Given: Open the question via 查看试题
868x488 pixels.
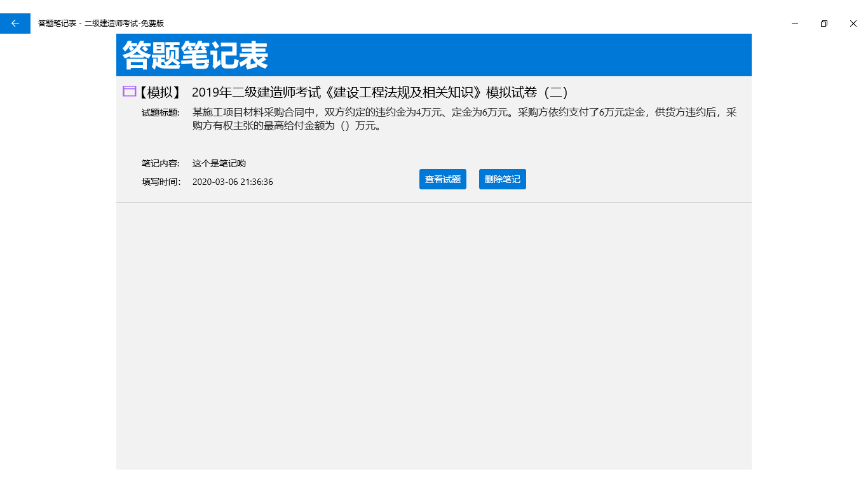Looking at the screenshot, I should pos(443,179).
